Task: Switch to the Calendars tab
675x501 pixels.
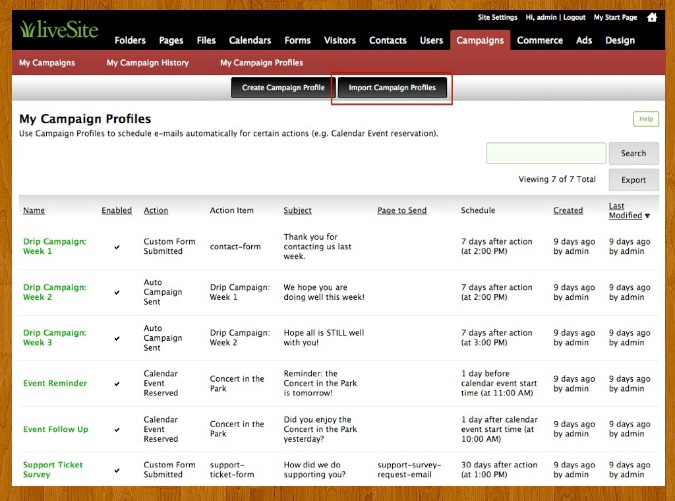Action: pos(250,40)
